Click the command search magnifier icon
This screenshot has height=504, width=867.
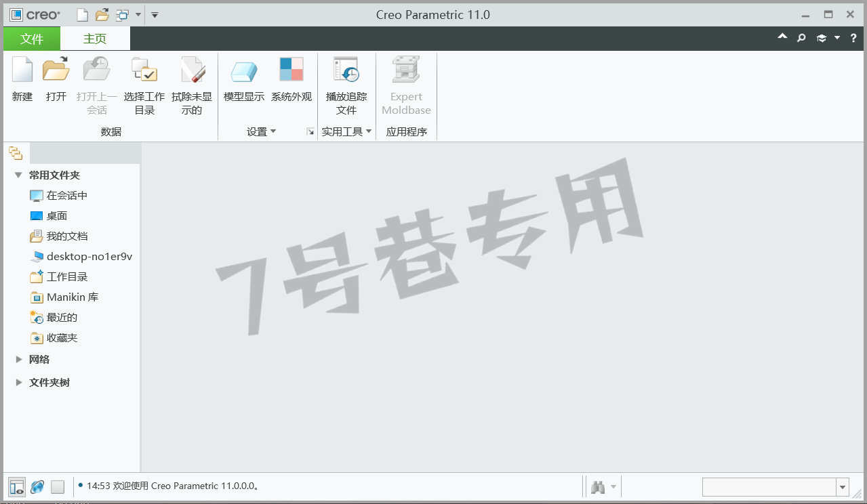tap(801, 39)
